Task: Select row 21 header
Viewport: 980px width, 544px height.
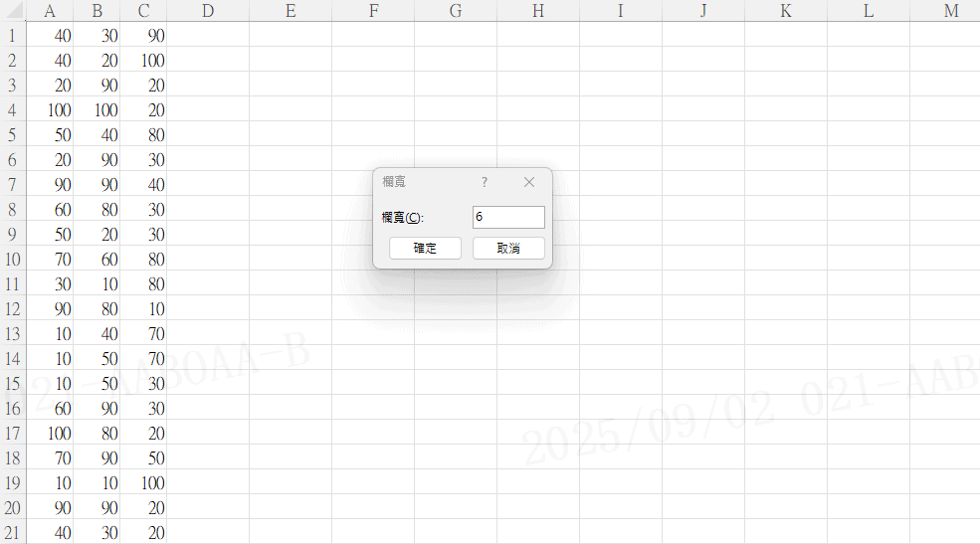Action: (x=13, y=532)
